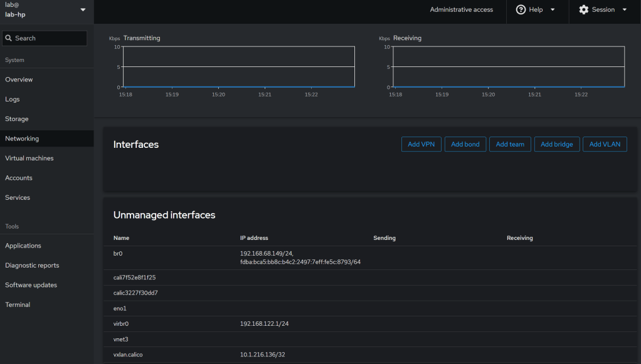Click the br0 interface row

(118, 253)
